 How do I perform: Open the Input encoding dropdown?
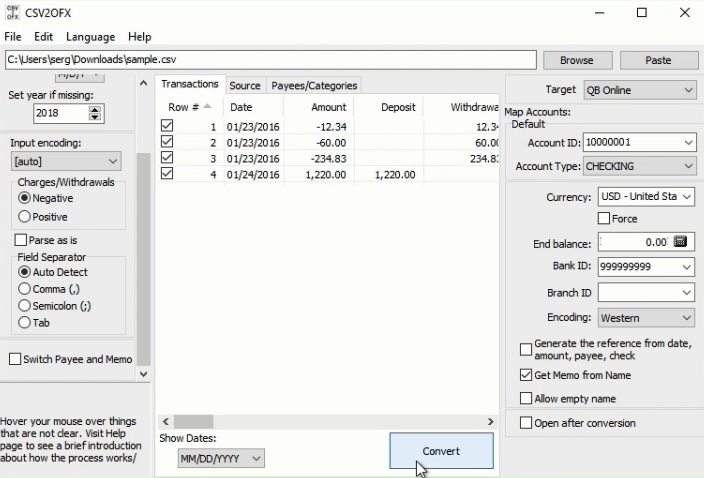(x=66, y=161)
